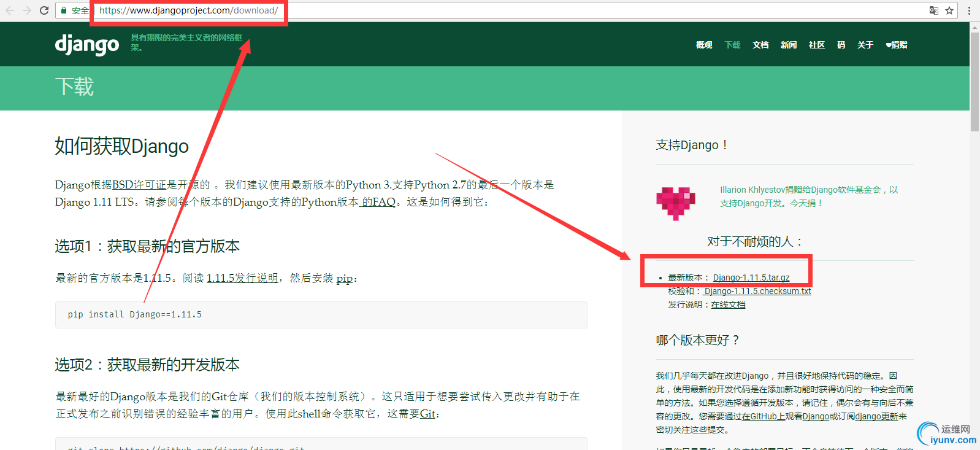Image resolution: width=980 pixels, height=450 pixels.
Task: Open the 新闻 navigation item
Action: point(789,45)
